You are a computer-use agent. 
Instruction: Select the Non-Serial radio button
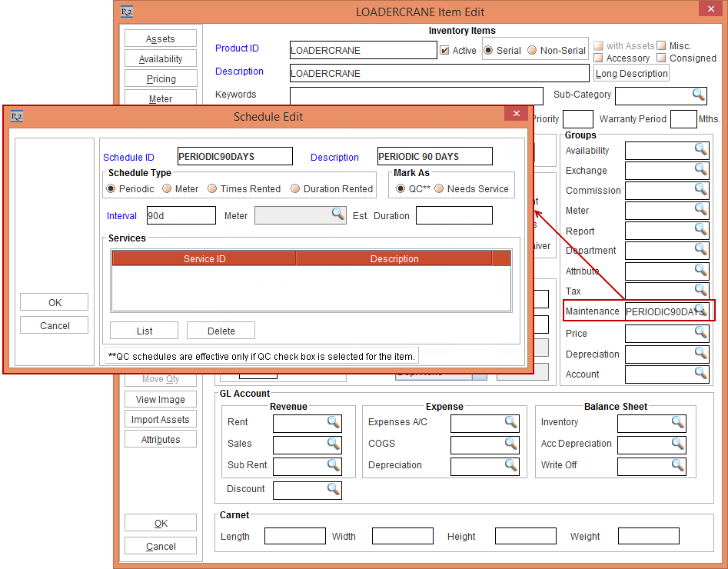tap(532, 51)
